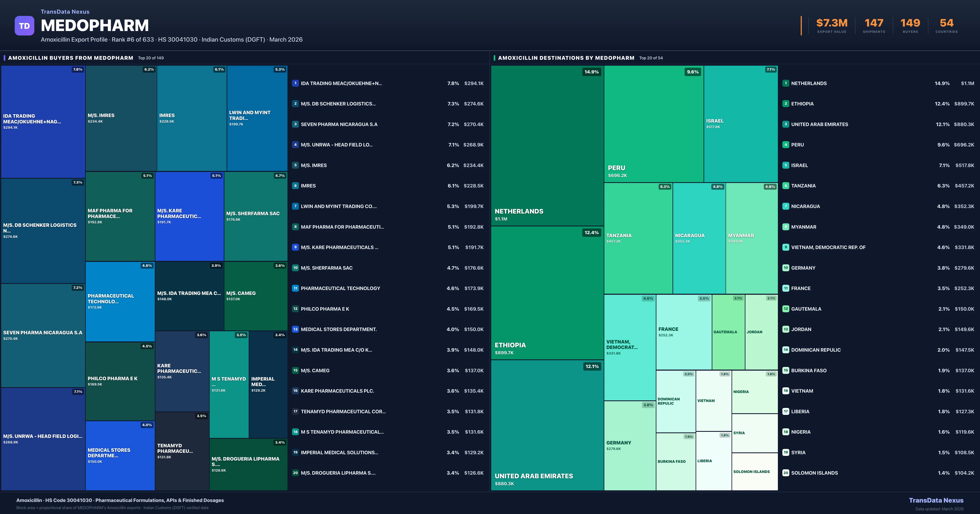Select the M/S. KARE PHARMACEUTIC treemap block
The image size is (980, 514).
pyautogui.click(x=189, y=216)
